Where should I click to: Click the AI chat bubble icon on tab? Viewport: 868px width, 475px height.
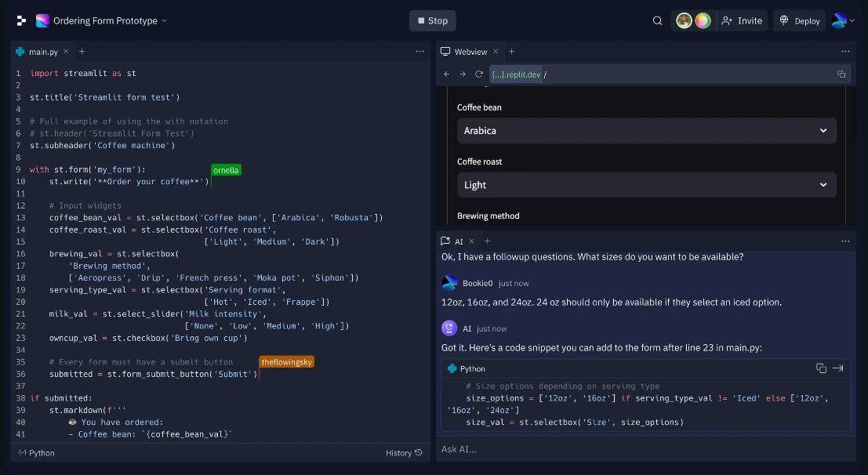tap(445, 241)
